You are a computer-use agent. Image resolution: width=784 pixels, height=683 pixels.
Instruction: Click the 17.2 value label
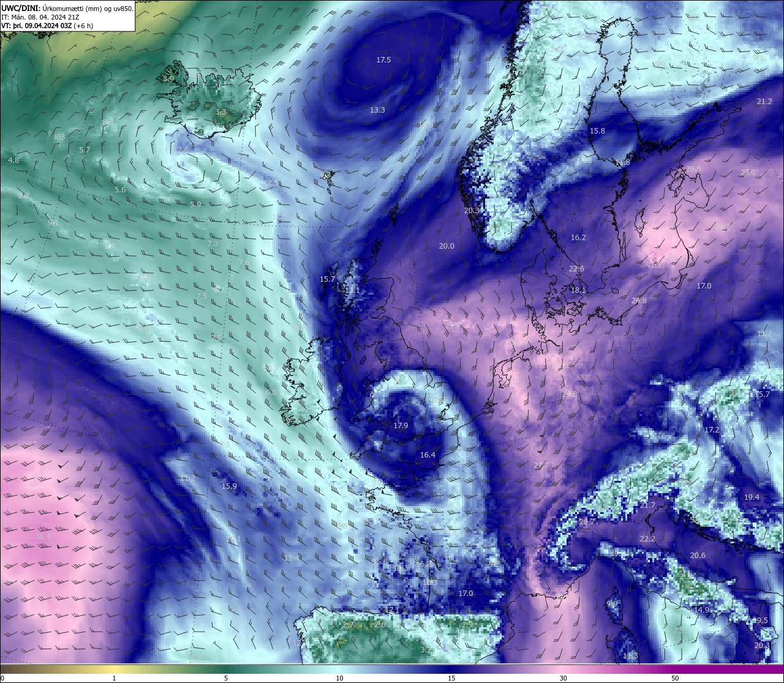point(712,431)
